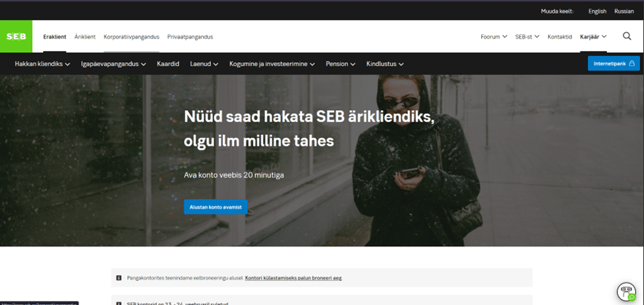Open the Korporatiivpangandus tab
This screenshot has width=644, height=305.
131,36
